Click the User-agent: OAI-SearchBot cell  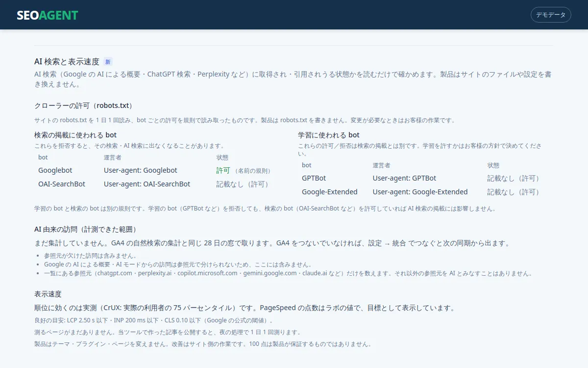147,184
